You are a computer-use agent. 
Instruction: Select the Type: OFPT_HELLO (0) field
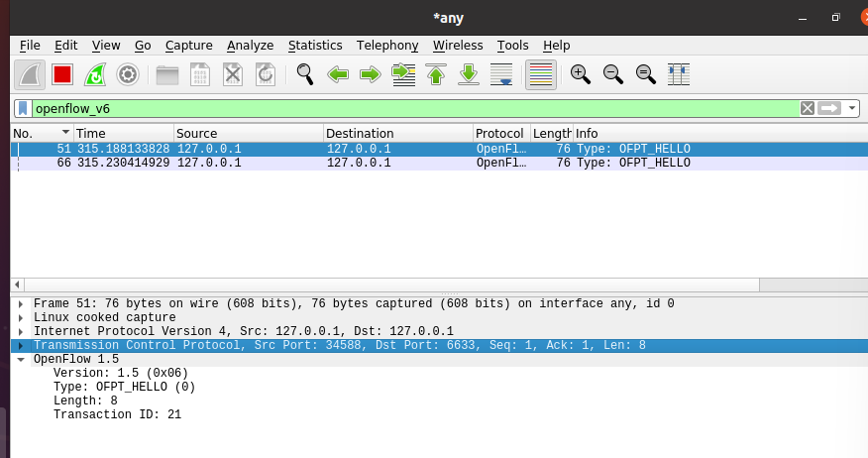(124, 387)
